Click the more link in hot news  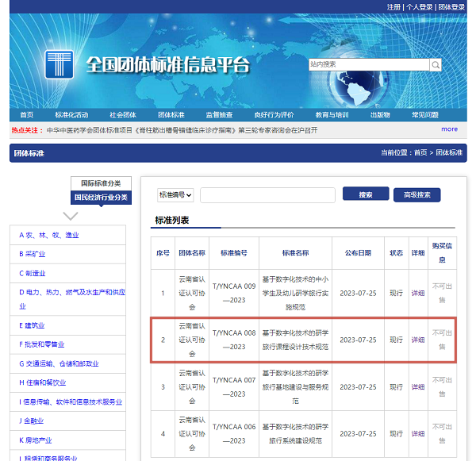[x=449, y=129]
